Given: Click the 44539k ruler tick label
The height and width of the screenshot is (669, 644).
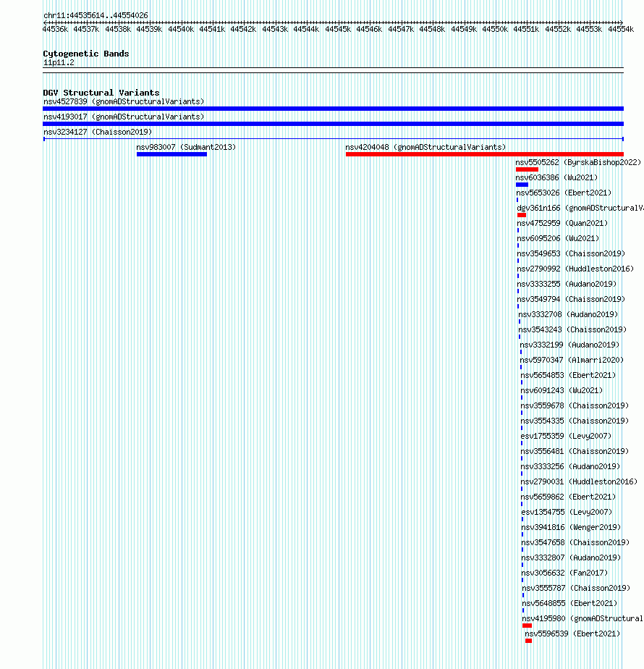Looking at the screenshot, I should coord(149,30).
